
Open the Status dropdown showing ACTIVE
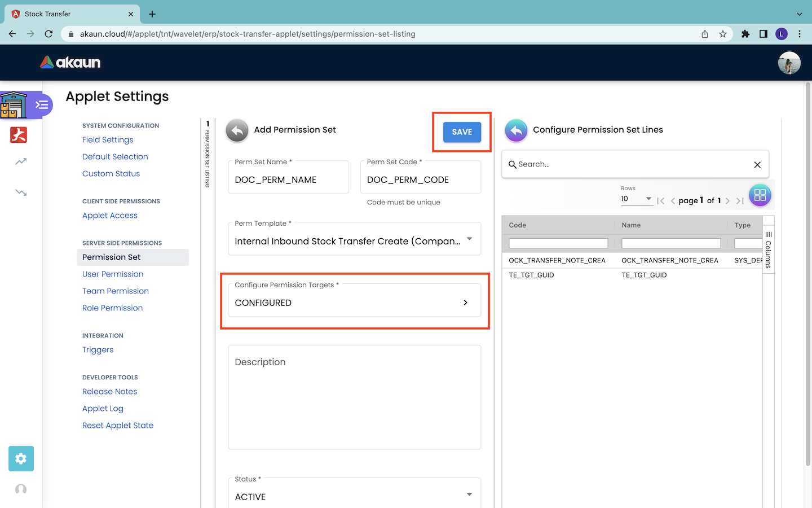[x=469, y=495]
